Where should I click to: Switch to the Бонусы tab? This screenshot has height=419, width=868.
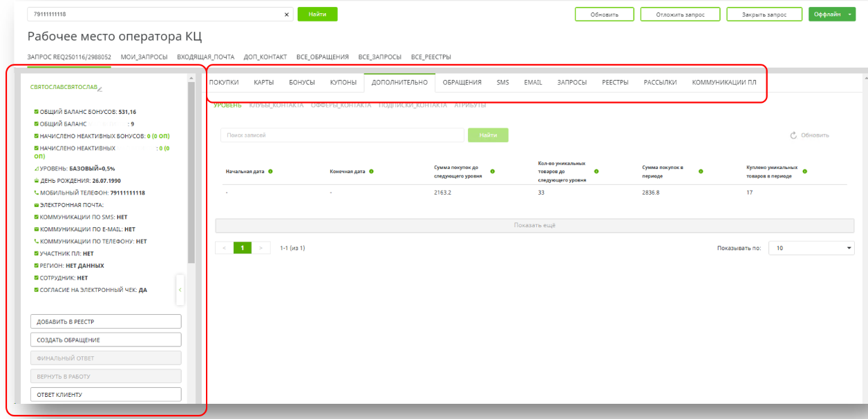point(302,83)
